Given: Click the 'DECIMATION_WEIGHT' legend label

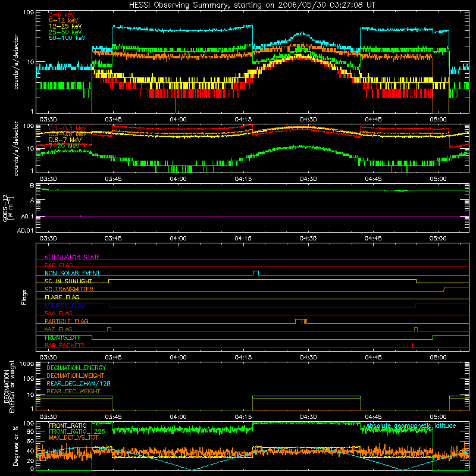Looking at the screenshot, I should 76,375.
